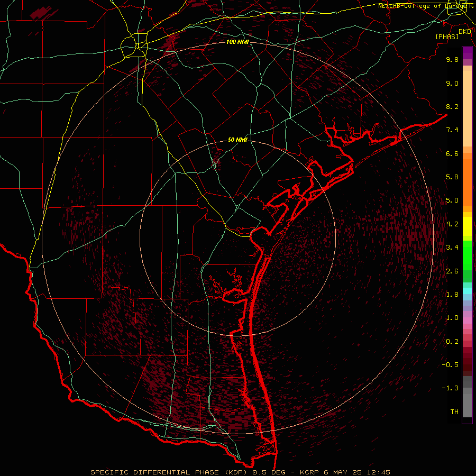Click the '100 NMI' range ring label
476x476 pixels.
[237, 42]
